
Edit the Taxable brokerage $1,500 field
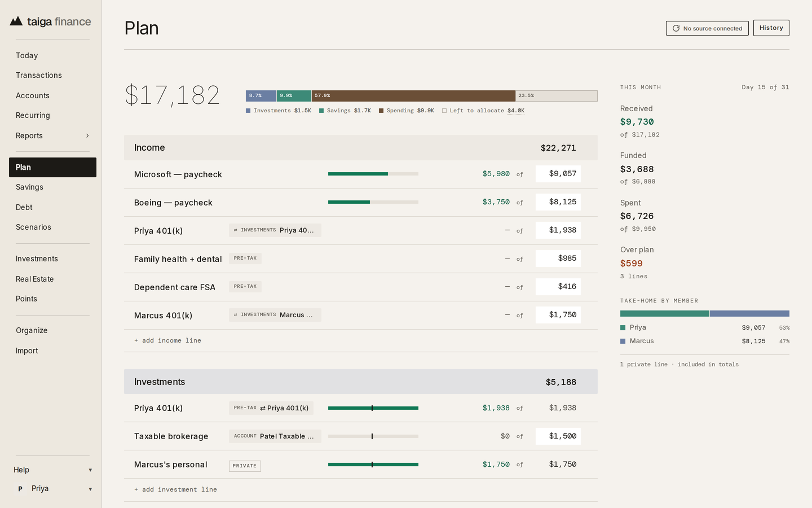coord(558,436)
